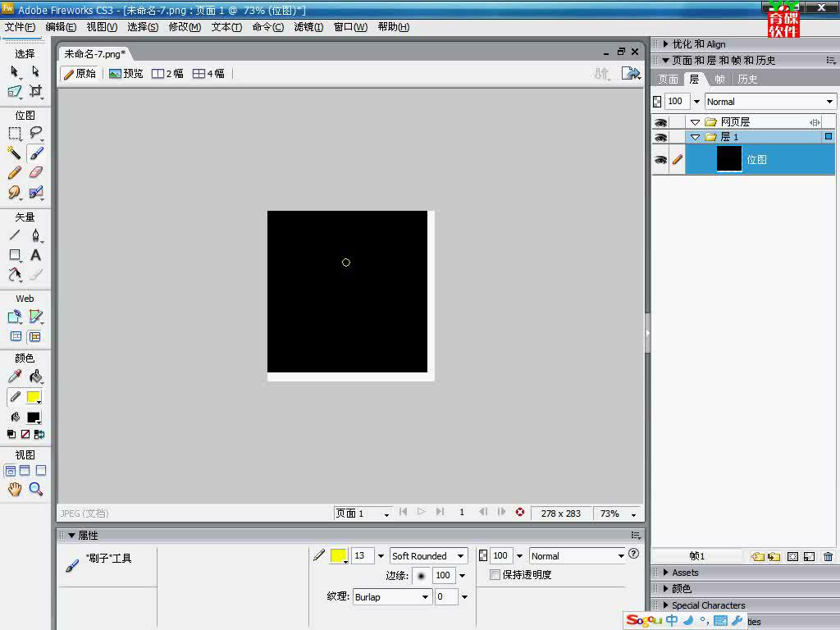Image resolution: width=840 pixels, height=630 pixels.
Task: Select the Pen tool
Action: (x=35, y=235)
